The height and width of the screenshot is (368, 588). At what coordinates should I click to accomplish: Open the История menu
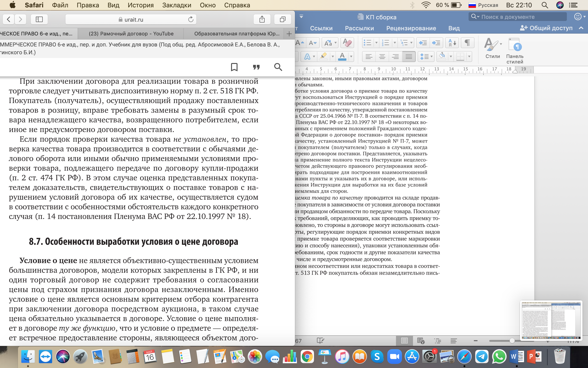tap(141, 5)
